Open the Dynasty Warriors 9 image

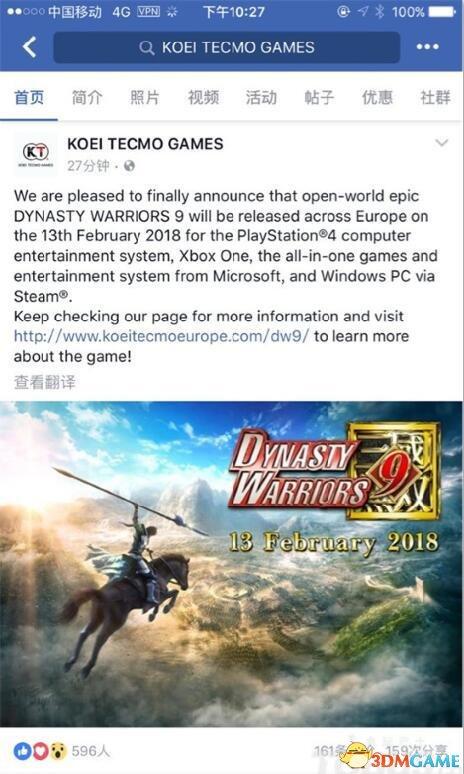tap(232, 563)
